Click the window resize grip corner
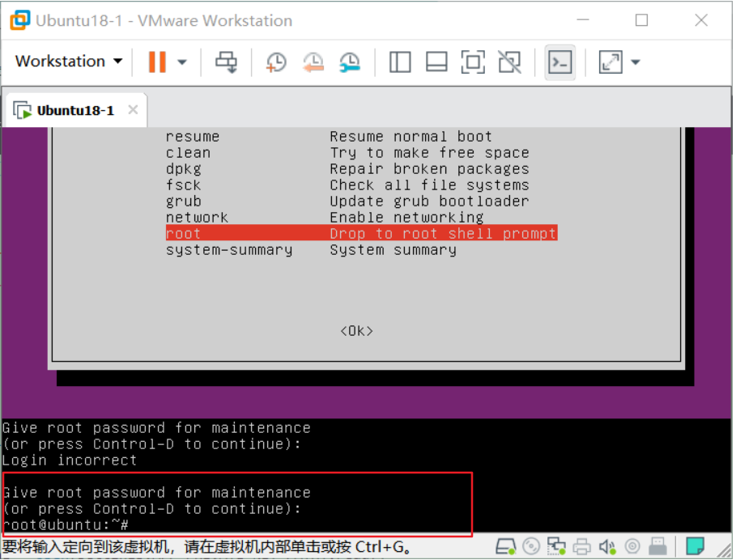 coord(724,550)
